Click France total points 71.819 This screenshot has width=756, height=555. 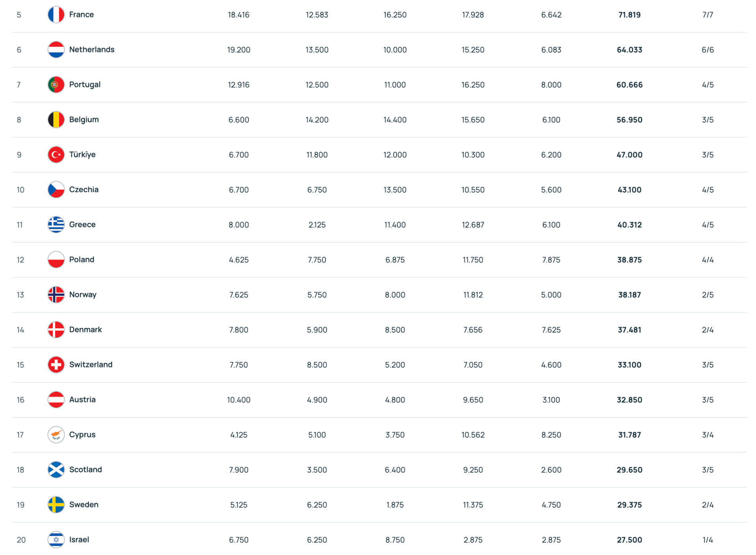pos(629,15)
